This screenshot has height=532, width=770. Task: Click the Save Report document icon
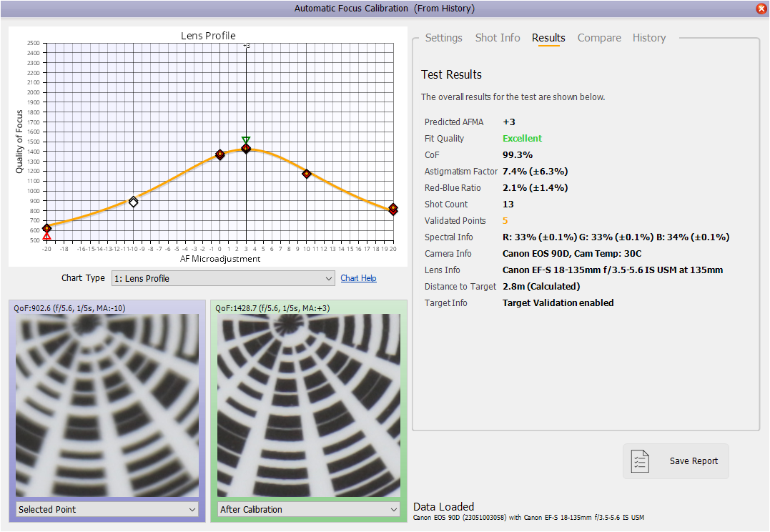click(x=640, y=461)
